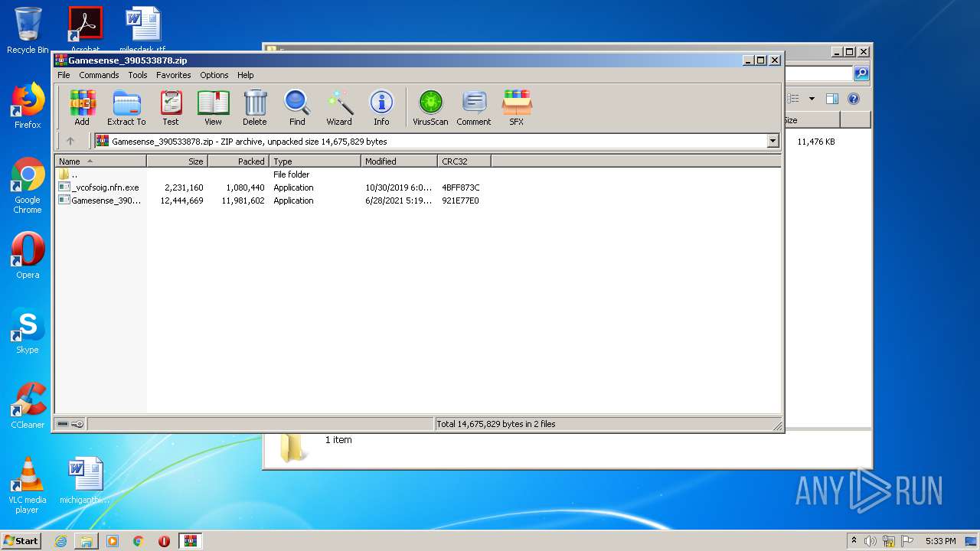Screen dimensions: 980x551
Task: Click WinRAR button in the taskbar
Action: point(191,541)
